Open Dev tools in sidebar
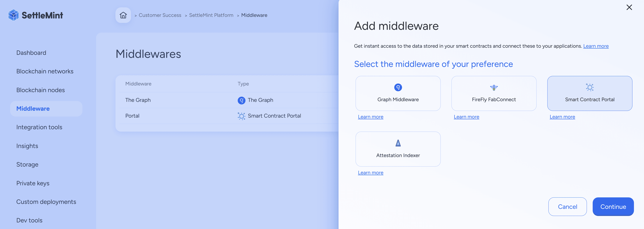 coord(29,220)
